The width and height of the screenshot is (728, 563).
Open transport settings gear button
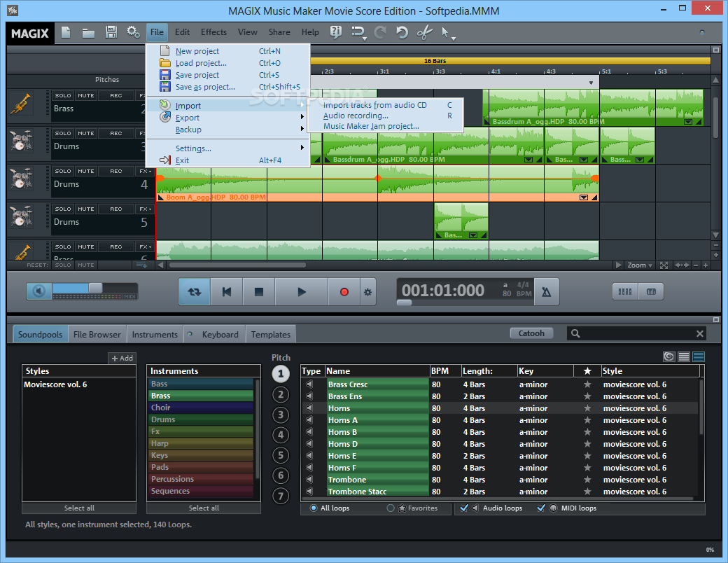(367, 292)
